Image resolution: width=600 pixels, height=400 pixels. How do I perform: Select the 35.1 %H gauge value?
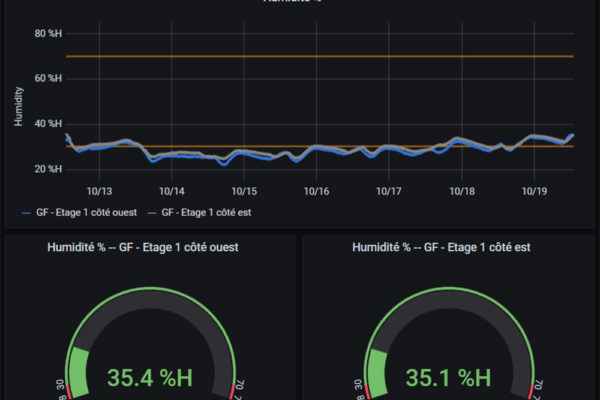448,378
